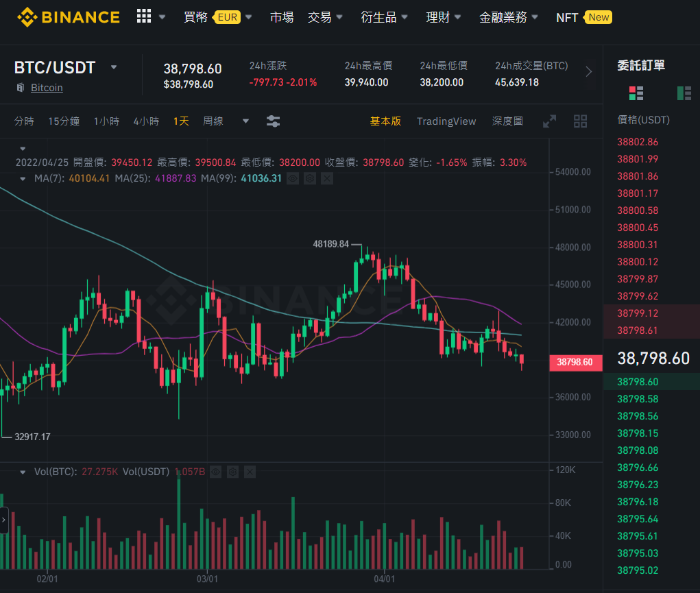Open chart indicator settings sliders icon
This screenshot has width=700, height=593.
coord(274,121)
